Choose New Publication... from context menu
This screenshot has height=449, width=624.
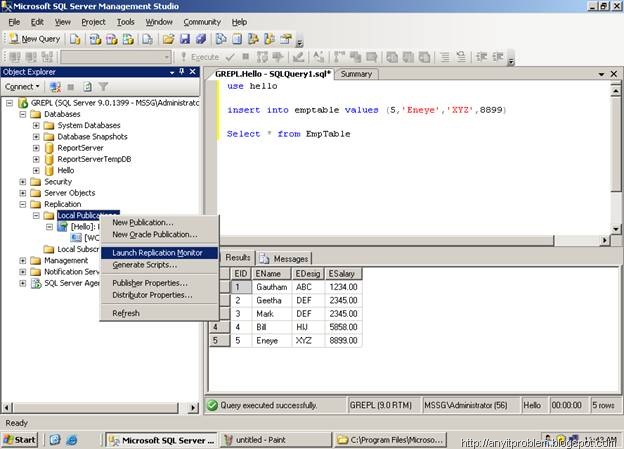pos(160,223)
